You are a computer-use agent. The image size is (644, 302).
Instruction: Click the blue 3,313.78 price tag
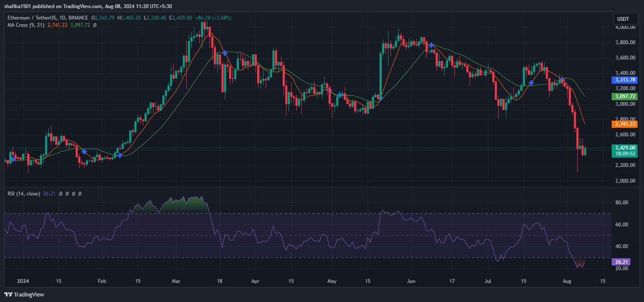tap(625, 80)
